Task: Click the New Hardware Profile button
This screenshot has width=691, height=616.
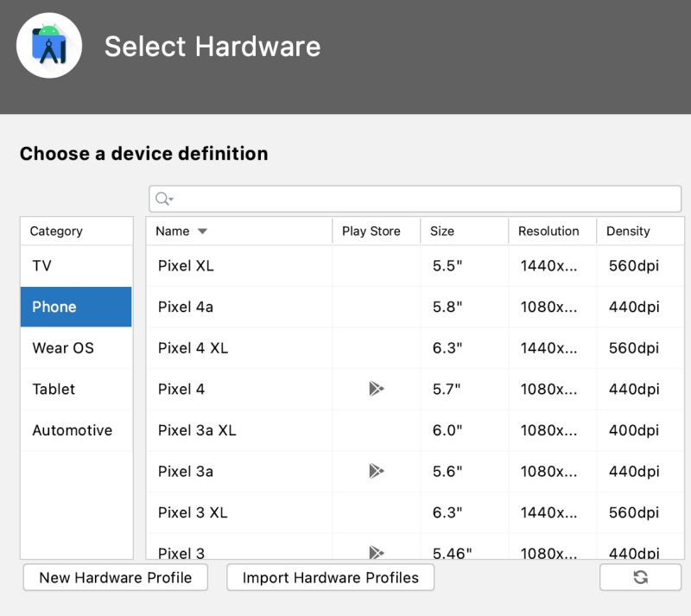Action: coord(115,577)
